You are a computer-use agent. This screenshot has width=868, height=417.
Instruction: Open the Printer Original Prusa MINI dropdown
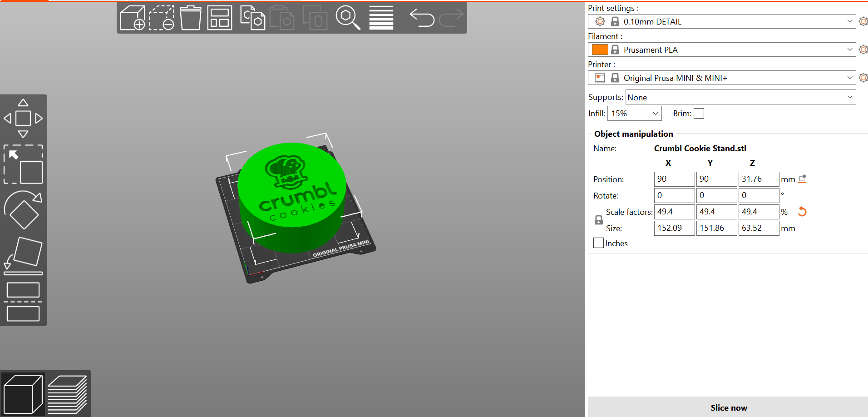pos(722,78)
